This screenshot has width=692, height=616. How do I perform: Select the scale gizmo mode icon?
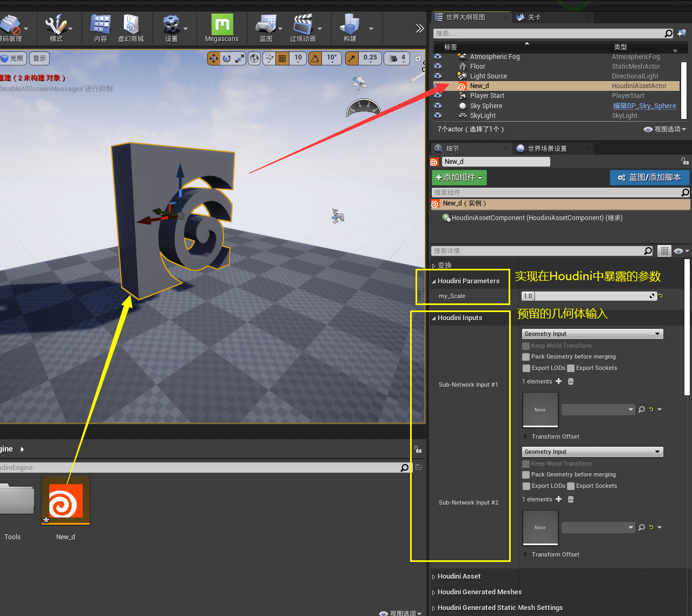(240, 58)
